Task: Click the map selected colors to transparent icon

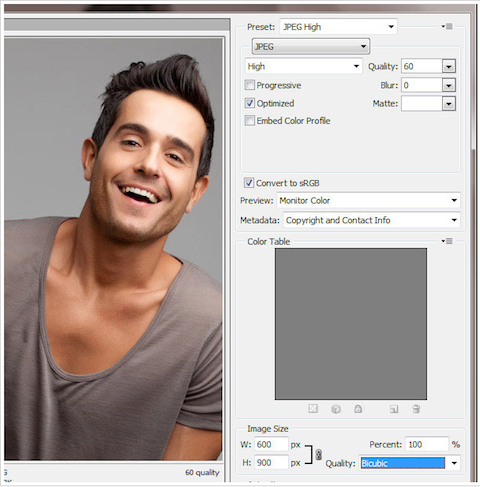Action: pos(313,409)
